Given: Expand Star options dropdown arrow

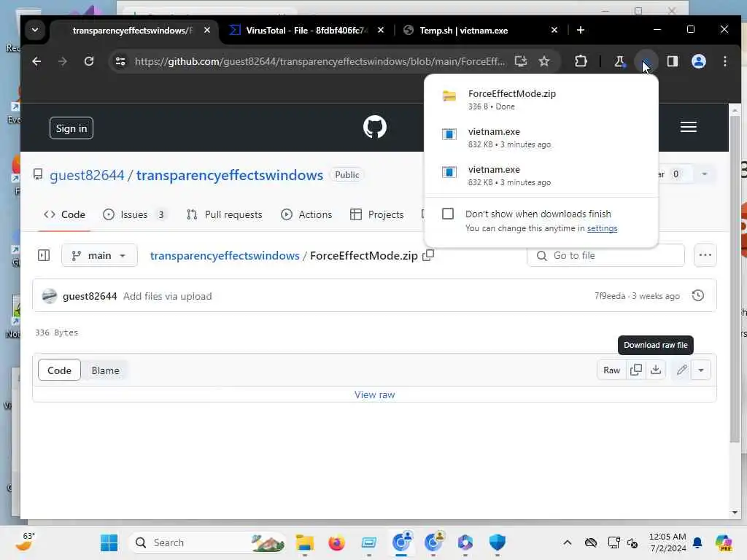Looking at the screenshot, I should pyautogui.click(x=704, y=174).
